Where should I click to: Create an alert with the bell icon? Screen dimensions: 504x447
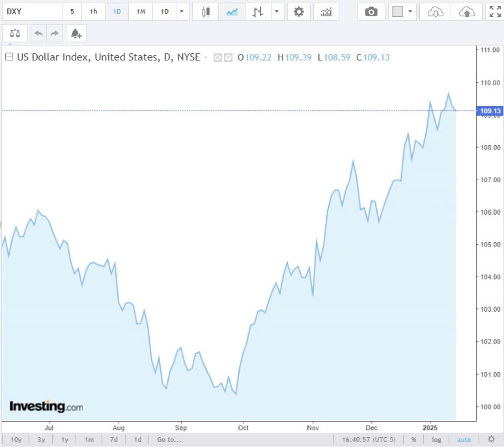tap(76, 33)
